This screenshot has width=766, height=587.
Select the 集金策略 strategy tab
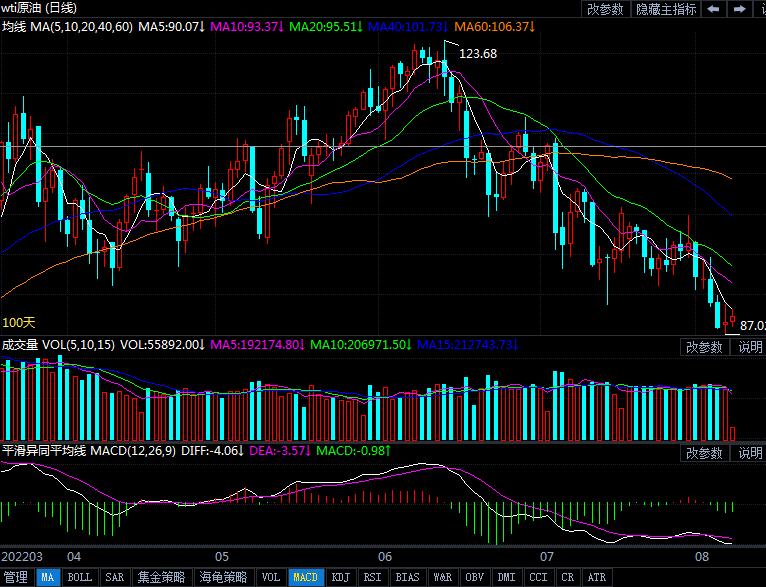pyautogui.click(x=161, y=577)
